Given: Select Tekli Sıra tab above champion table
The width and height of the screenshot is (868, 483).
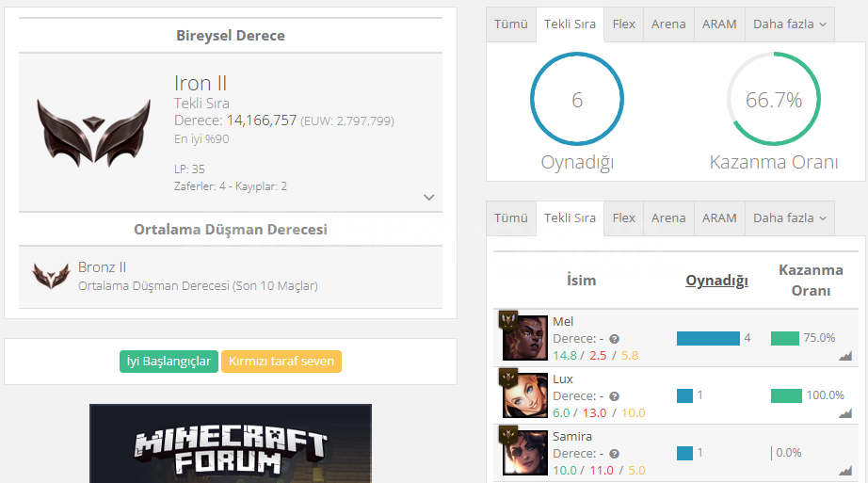Looking at the screenshot, I should pyautogui.click(x=570, y=218).
